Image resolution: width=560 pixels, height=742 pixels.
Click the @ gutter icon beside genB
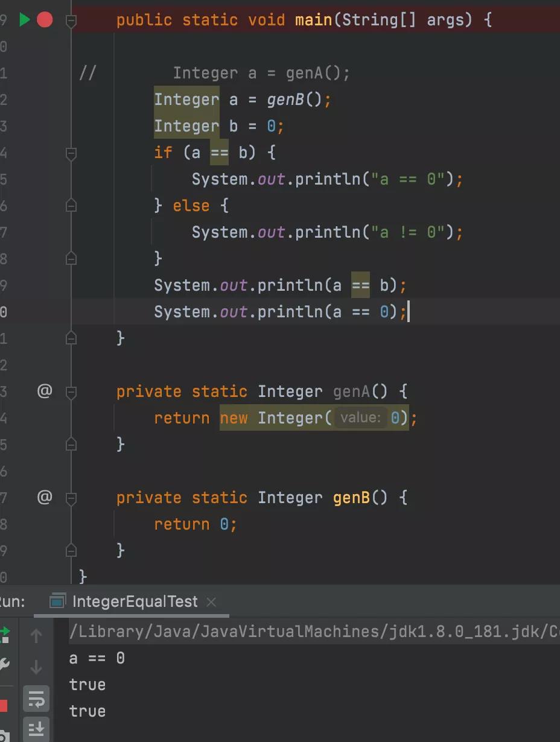(45, 497)
